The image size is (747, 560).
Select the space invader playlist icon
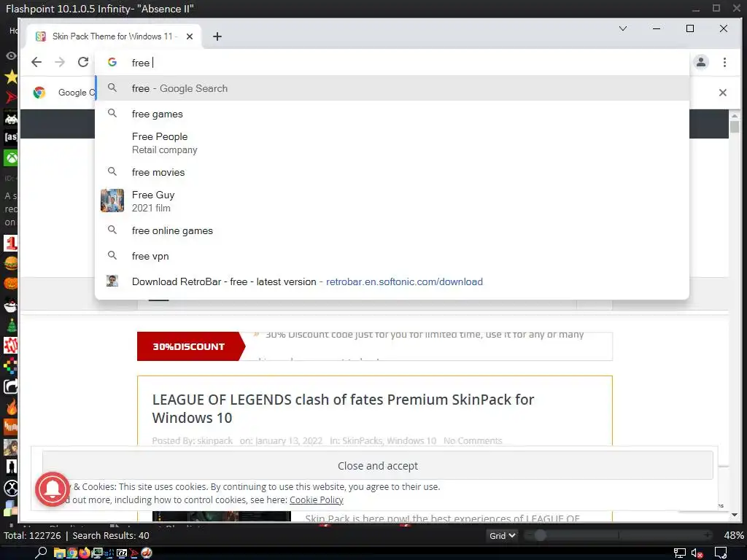[10, 117]
